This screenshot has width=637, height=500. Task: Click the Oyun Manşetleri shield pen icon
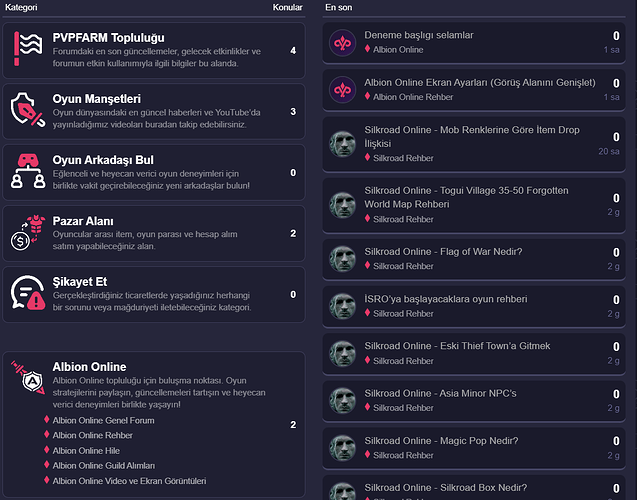[28, 110]
